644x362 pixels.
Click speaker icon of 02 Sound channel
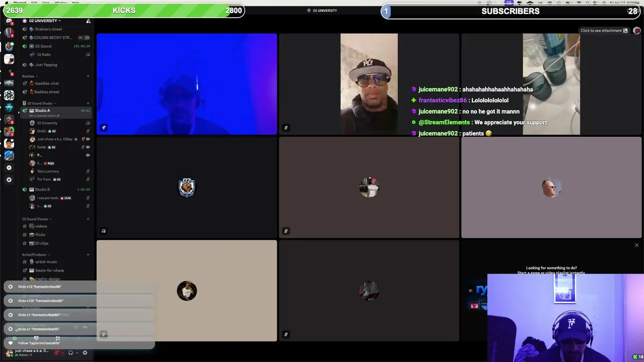pyautogui.click(x=25, y=46)
